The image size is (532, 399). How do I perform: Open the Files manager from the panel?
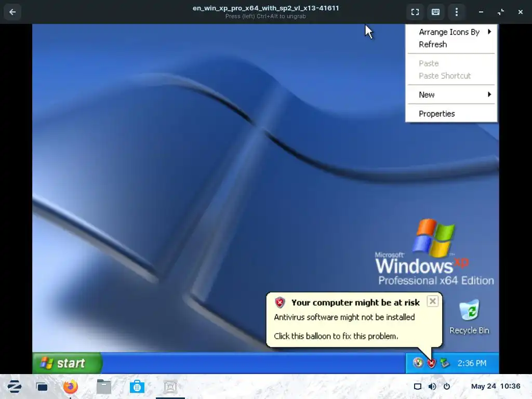click(103, 387)
